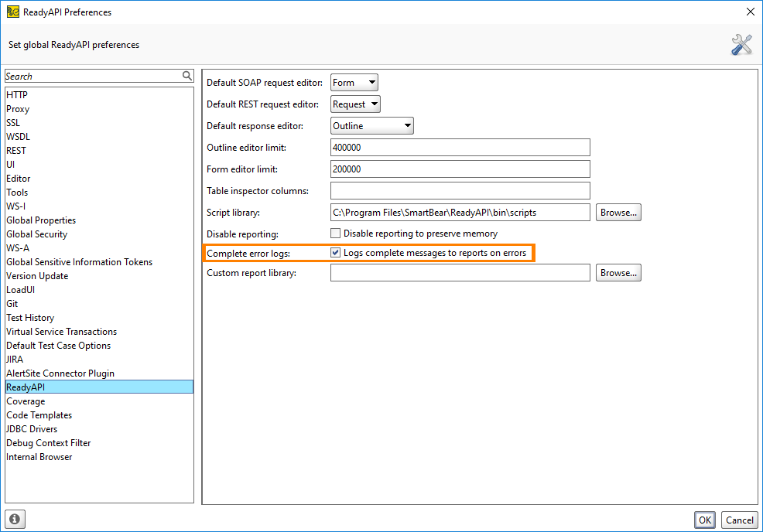Screen dimensions: 763x532
Task: Open Git preferences
Action: pos(99,304)
